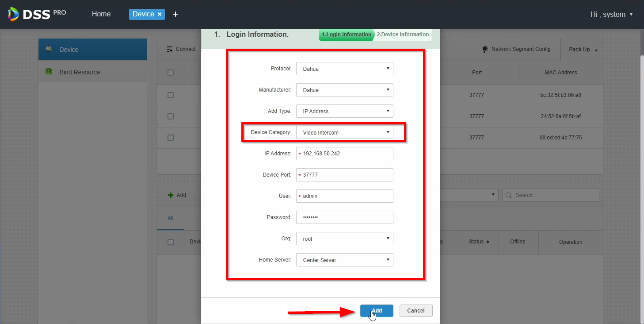The image size is (644, 324).
Task: Click the 1.Login Information step
Action: (x=347, y=35)
